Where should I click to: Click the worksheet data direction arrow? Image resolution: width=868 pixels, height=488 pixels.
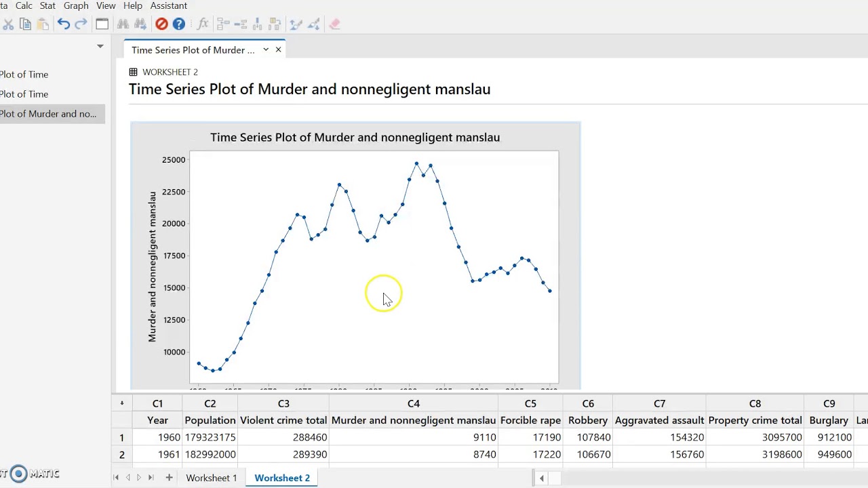click(x=122, y=403)
